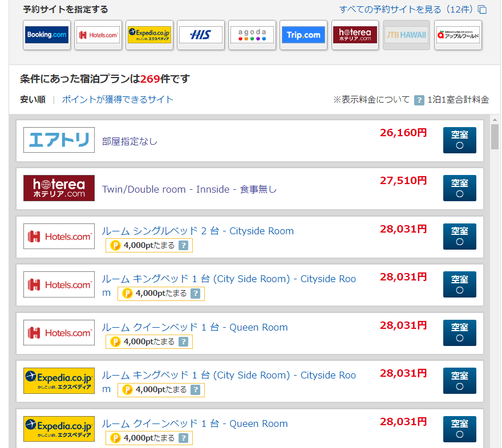
Task: Select the hoterea site filter logo at top
Action: 355,35
